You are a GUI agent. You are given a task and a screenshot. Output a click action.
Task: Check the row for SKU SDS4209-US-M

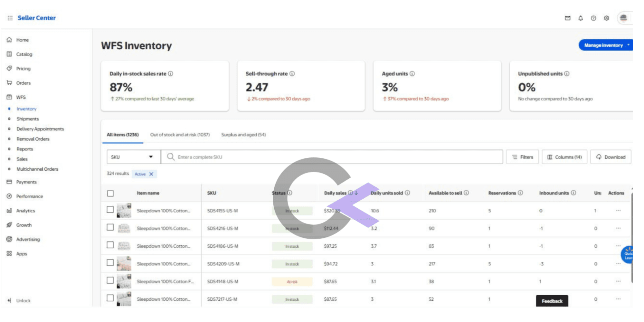110,263
